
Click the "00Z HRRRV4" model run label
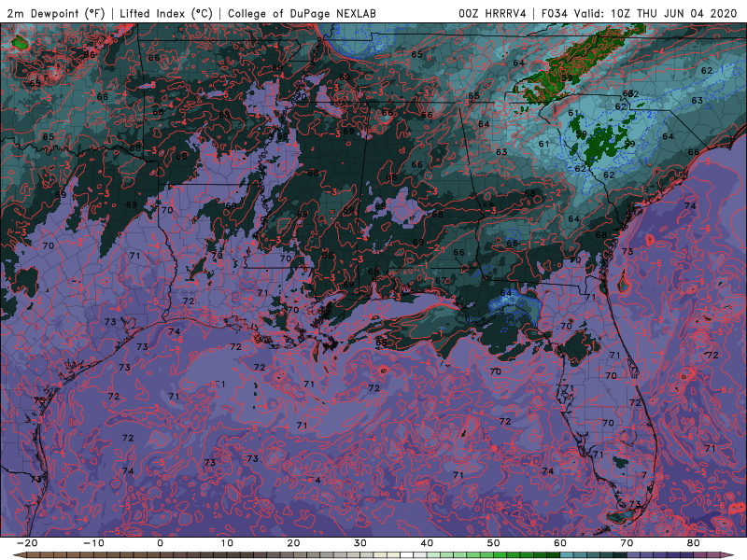[x=492, y=13]
